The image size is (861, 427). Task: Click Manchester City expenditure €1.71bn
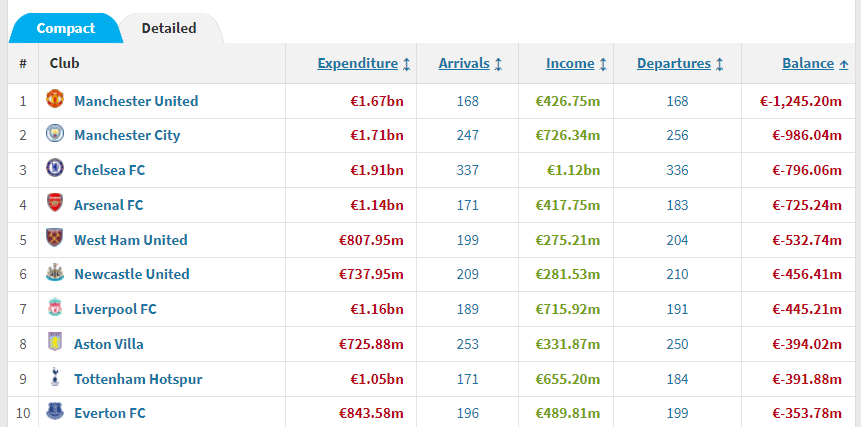(377, 135)
